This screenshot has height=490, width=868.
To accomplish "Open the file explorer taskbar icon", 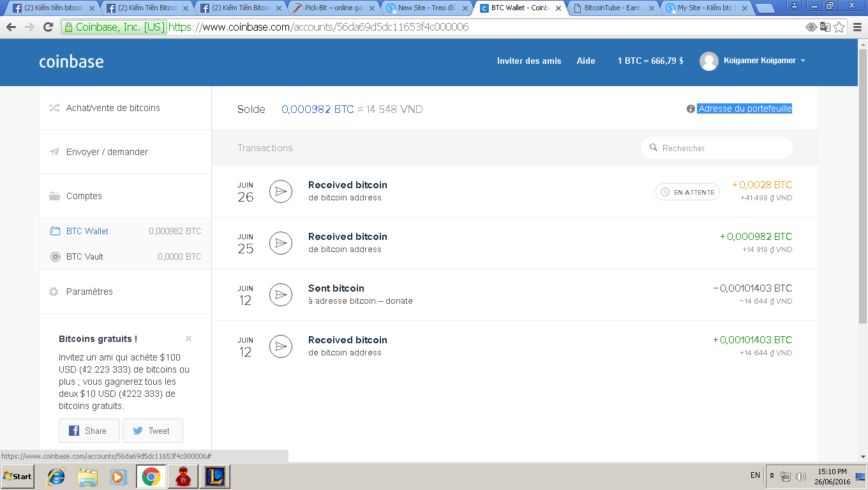I will (87, 477).
